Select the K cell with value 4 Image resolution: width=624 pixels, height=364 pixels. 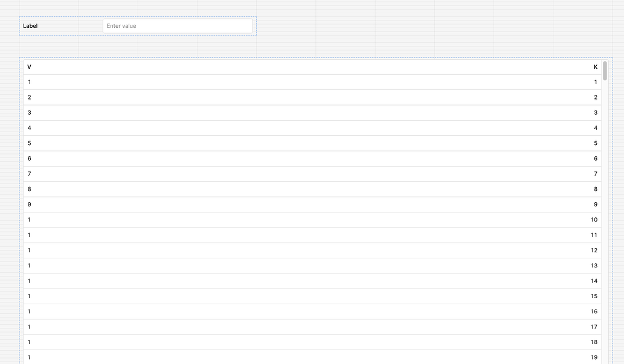point(596,128)
